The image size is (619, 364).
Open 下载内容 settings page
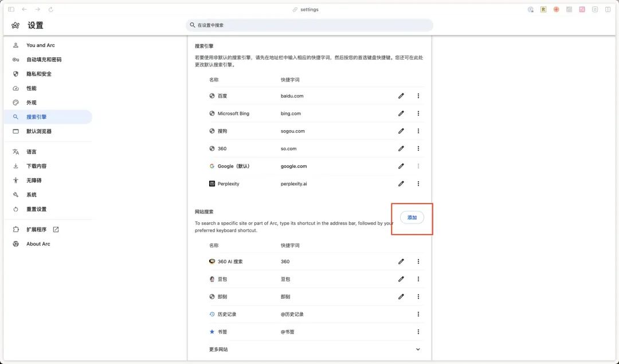(48, 166)
